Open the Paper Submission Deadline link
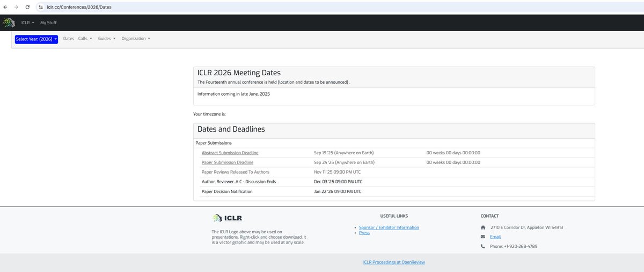 click(228, 162)
